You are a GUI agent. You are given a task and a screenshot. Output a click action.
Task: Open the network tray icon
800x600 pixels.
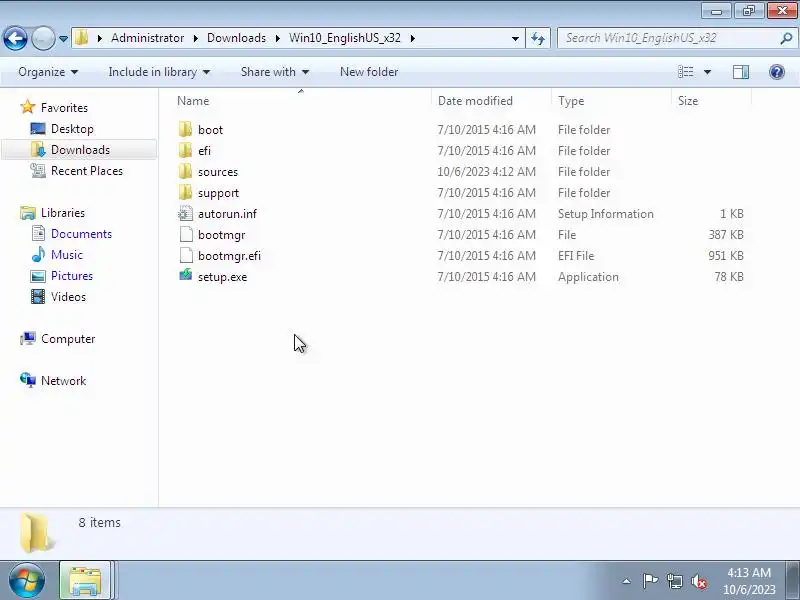tap(675, 581)
